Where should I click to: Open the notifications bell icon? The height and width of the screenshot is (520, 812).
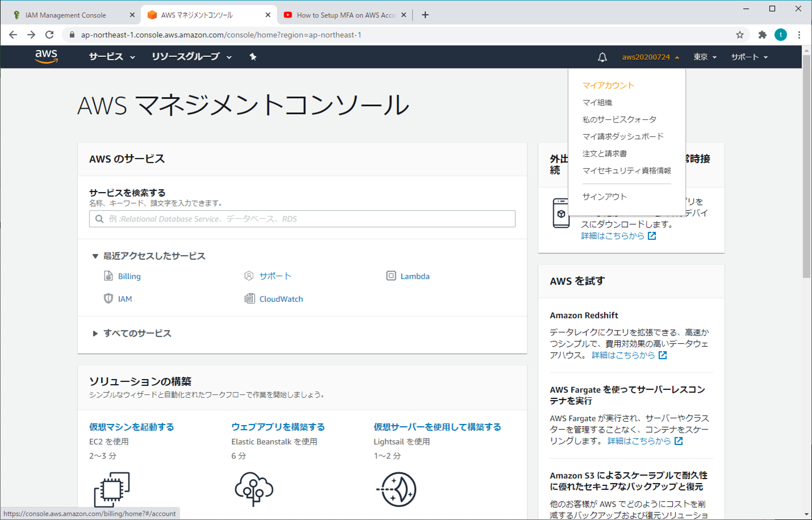[602, 57]
